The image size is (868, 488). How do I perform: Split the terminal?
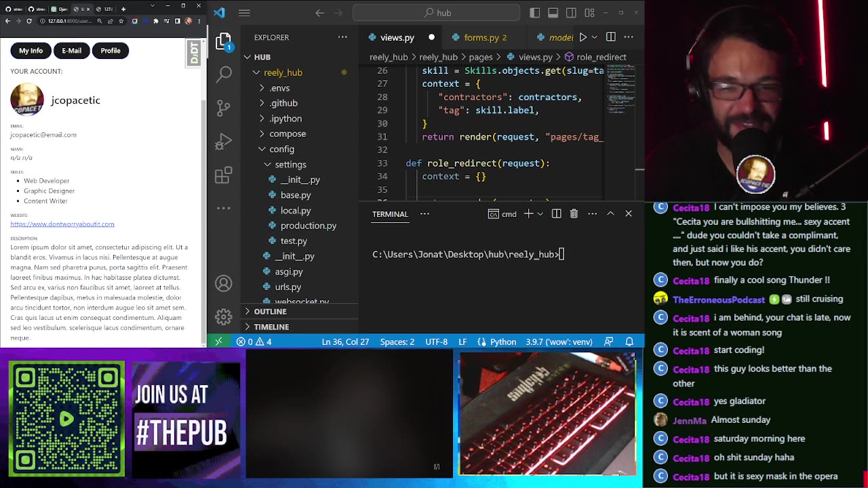tap(556, 213)
